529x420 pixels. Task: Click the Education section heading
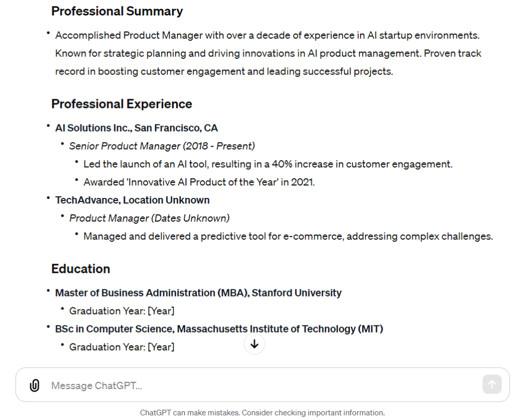pos(81,269)
